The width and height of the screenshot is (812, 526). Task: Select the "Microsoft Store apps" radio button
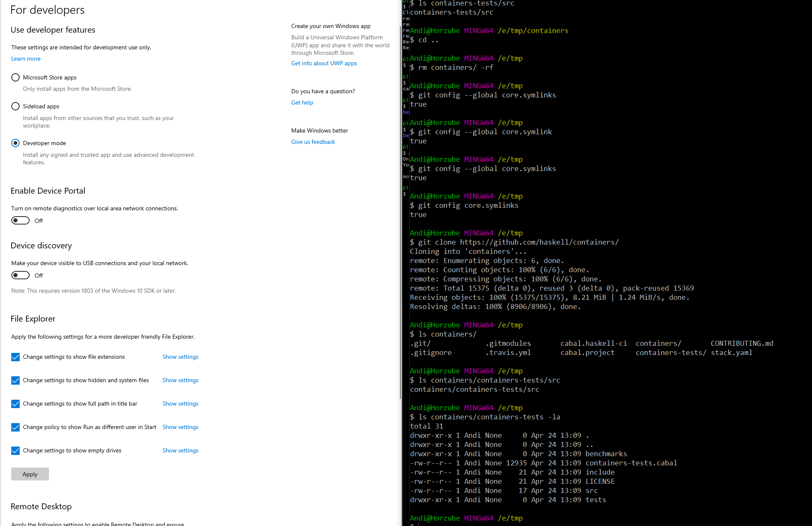(x=15, y=77)
